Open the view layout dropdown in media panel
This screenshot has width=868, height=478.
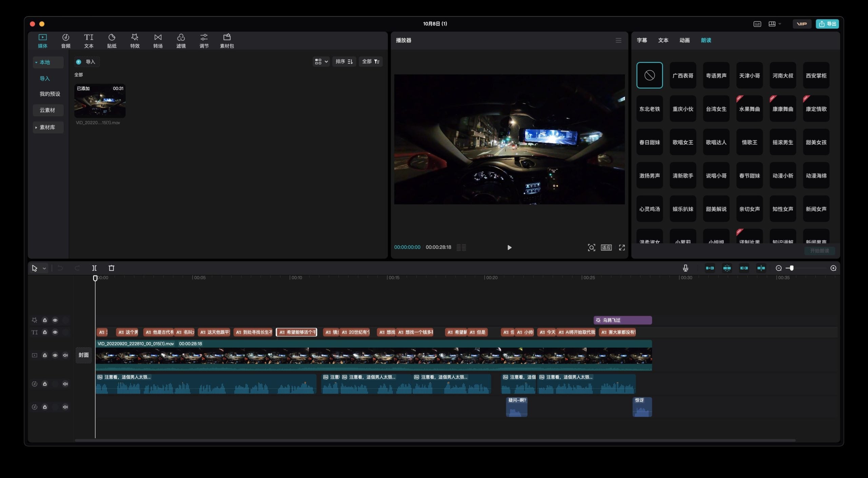point(321,61)
